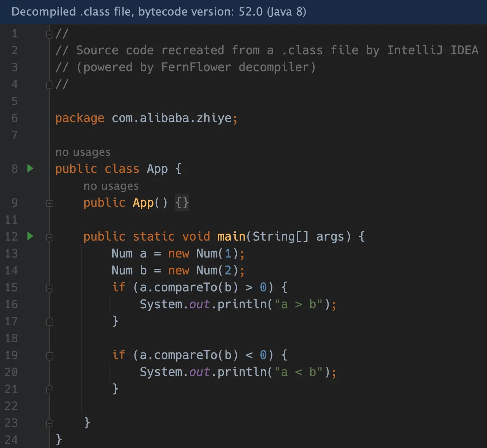Expand the folded App() constructor

point(50,204)
